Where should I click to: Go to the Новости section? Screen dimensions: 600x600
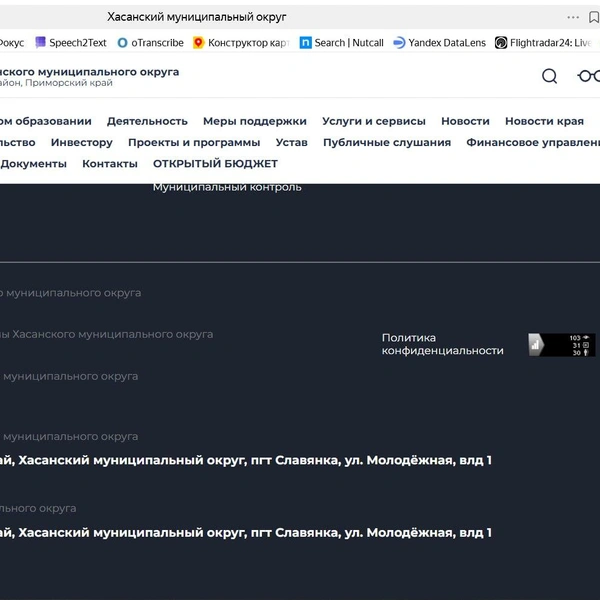[465, 121]
